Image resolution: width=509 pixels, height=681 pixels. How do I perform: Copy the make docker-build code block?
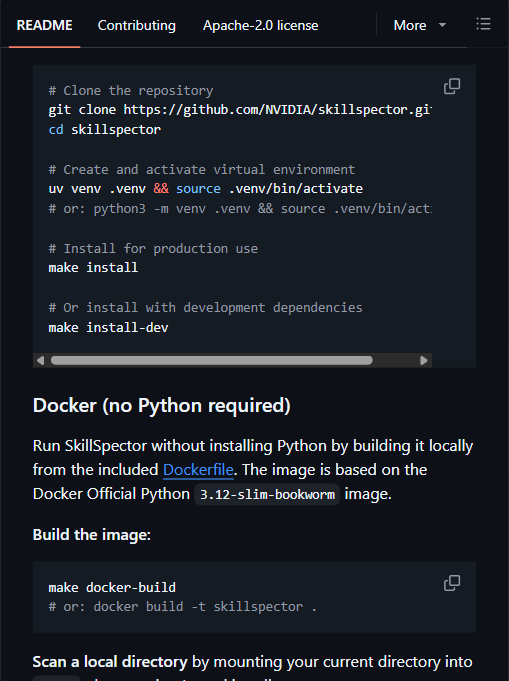(452, 583)
